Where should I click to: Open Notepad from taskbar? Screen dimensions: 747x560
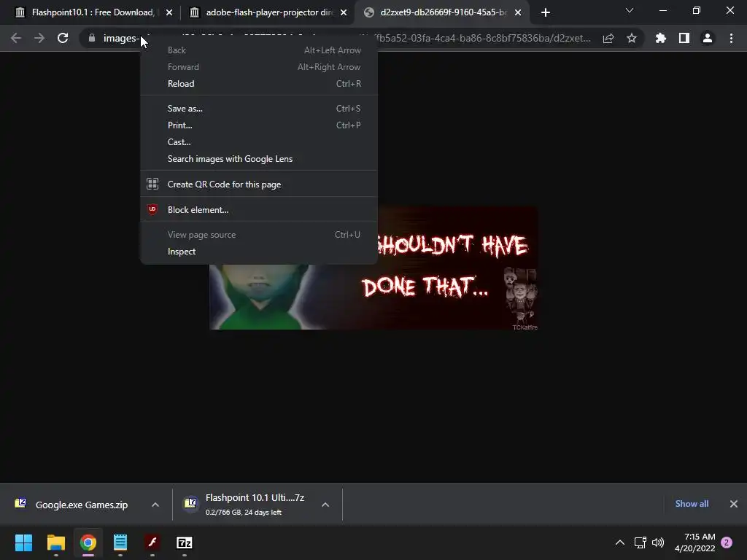(120, 542)
